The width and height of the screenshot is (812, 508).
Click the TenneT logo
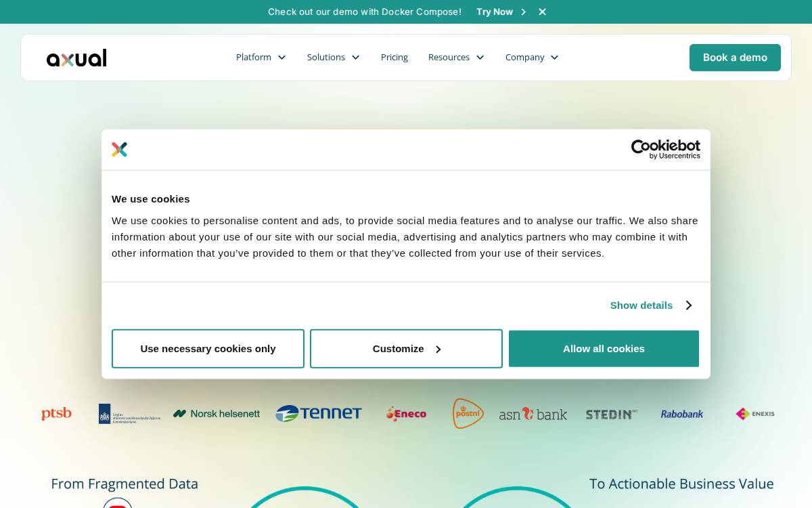(x=319, y=413)
